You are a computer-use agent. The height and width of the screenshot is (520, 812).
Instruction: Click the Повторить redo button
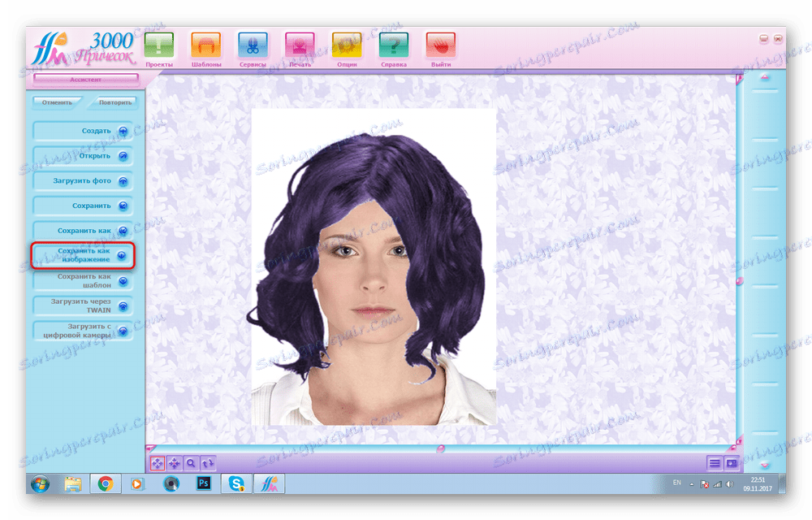[x=115, y=102]
